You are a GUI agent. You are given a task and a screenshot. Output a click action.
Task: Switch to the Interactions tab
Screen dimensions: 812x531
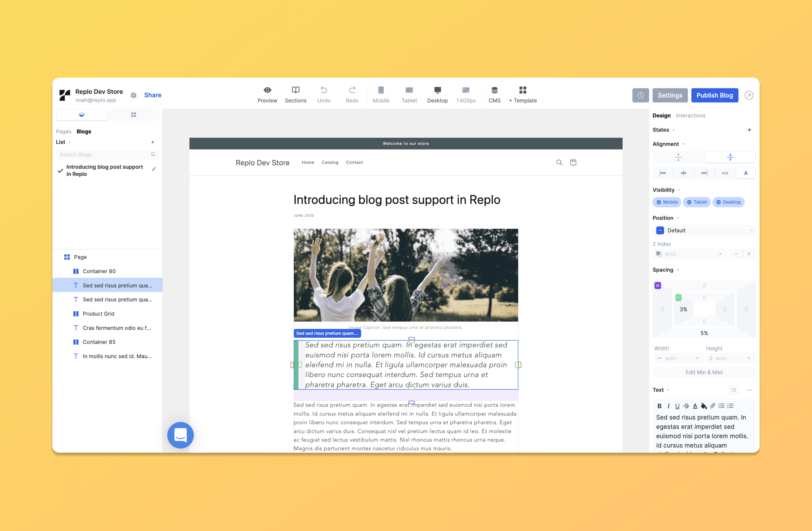coord(691,115)
